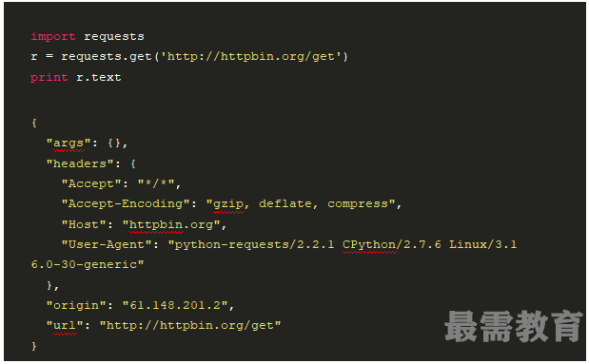Click the "Host" key
This screenshot has height=364, width=589.
pyautogui.click(x=84, y=224)
